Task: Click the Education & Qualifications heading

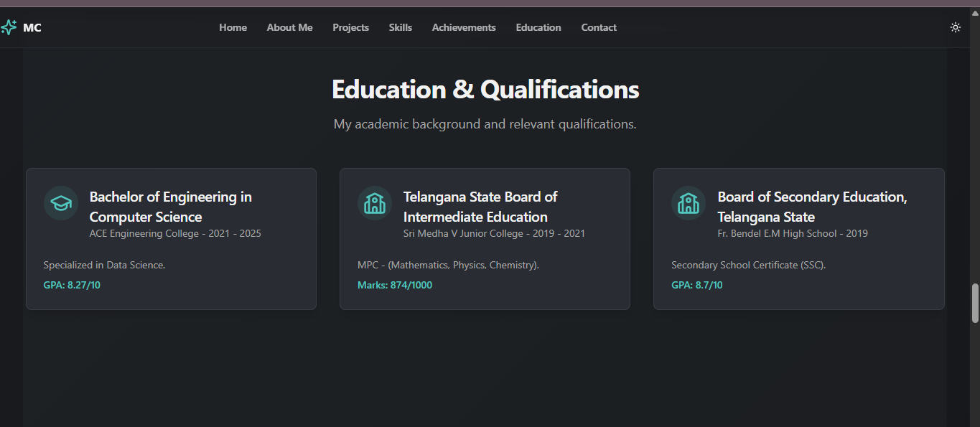Action: (485, 90)
